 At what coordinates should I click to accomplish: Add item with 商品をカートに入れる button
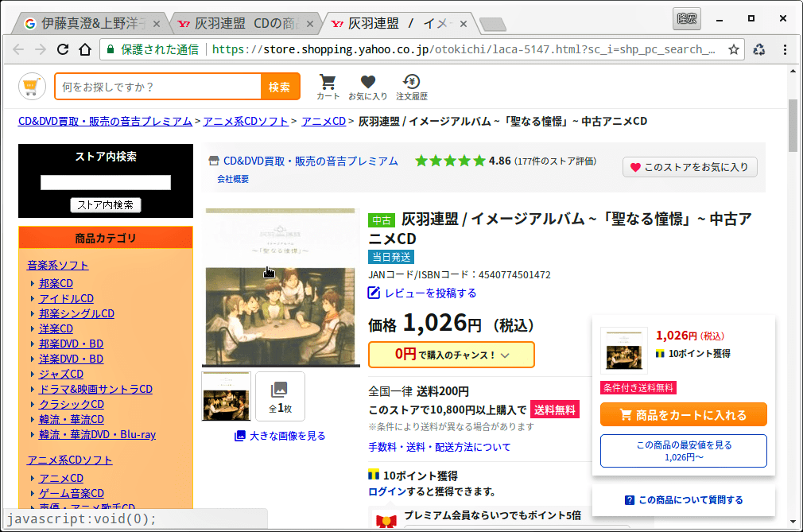[x=683, y=415]
